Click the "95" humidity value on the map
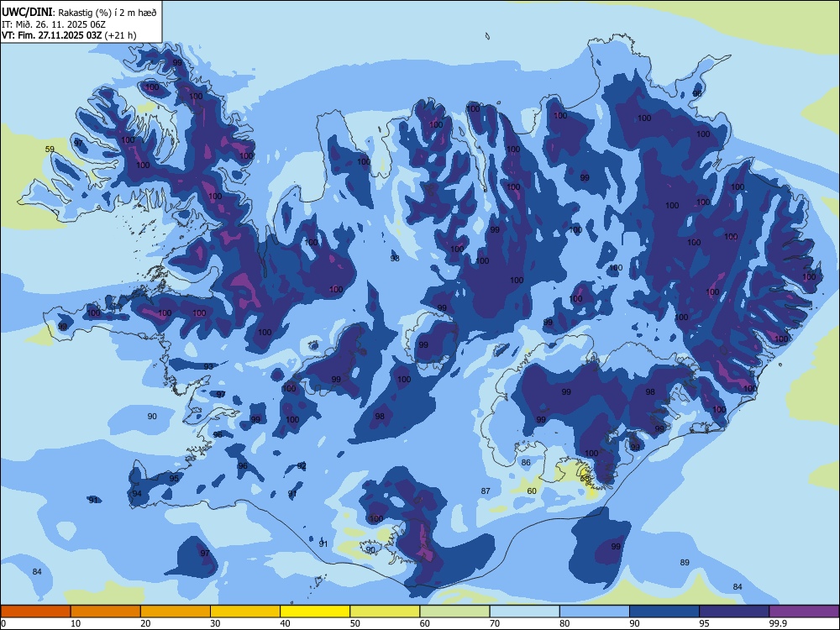The image size is (840, 630). 174,479
